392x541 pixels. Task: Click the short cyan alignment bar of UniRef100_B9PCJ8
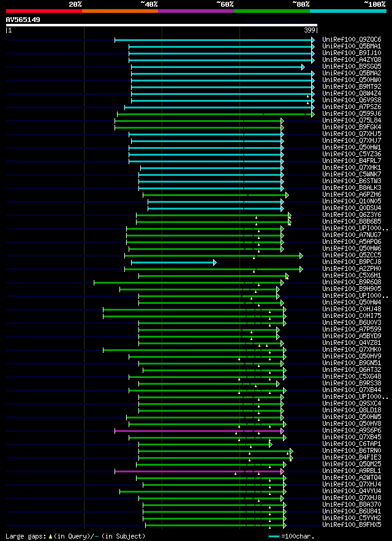(x=172, y=263)
